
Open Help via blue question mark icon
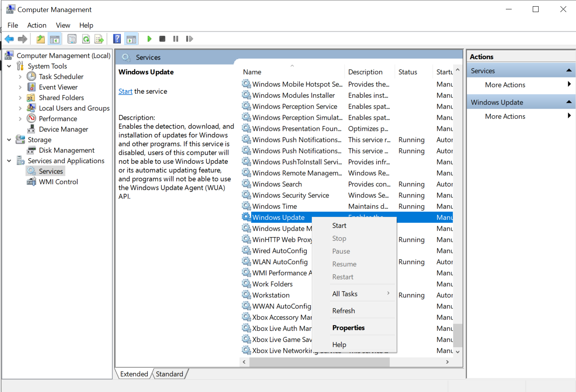(x=117, y=39)
